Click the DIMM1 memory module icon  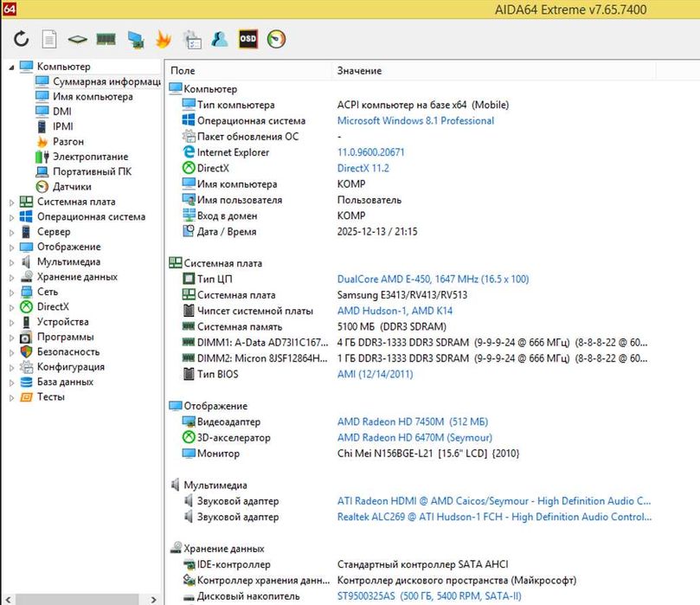click(189, 343)
